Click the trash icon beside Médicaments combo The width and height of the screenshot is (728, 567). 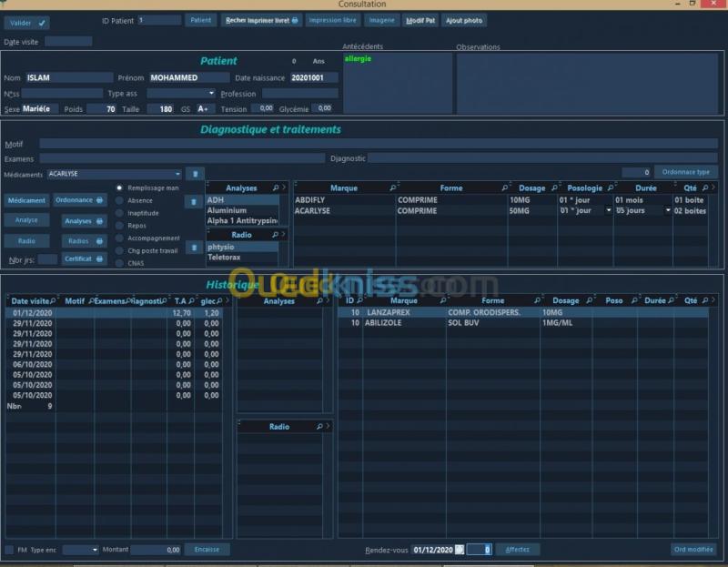[195, 174]
